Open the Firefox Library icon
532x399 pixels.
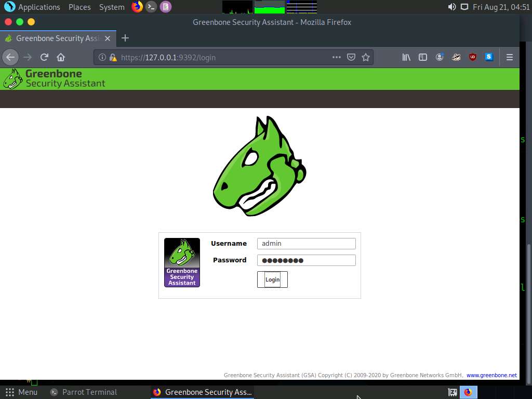click(406, 57)
